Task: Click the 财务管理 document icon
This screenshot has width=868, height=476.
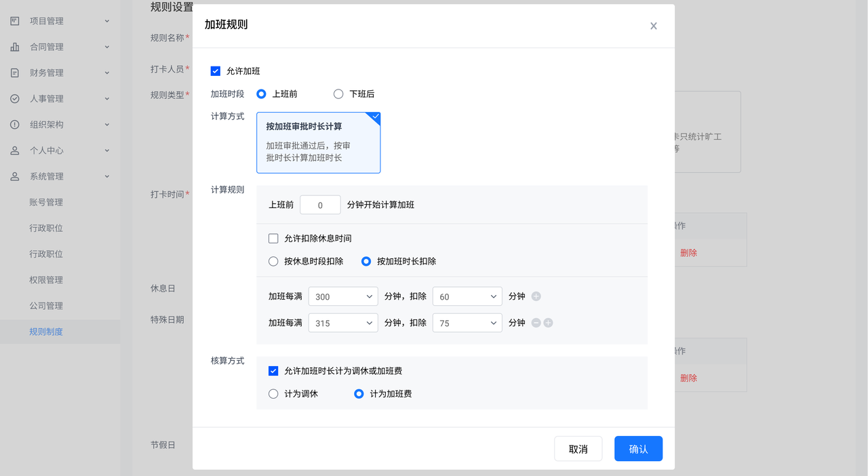Action: pyautogui.click(x=15, y=73)
